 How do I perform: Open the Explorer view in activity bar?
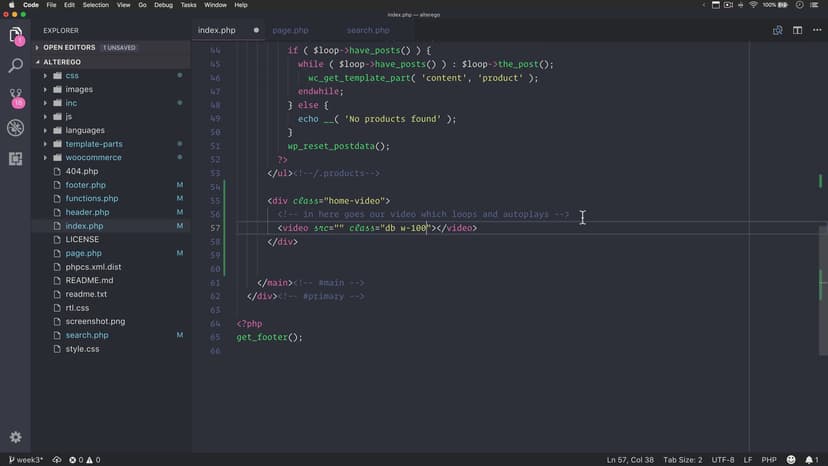coord(15,36)
